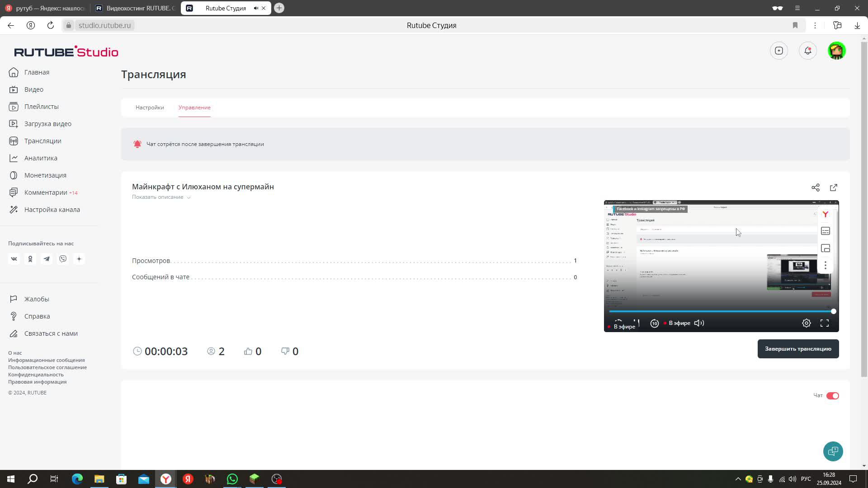Open player settings gear icon
This screenshot has width=868, height=488.
(806, 323)
